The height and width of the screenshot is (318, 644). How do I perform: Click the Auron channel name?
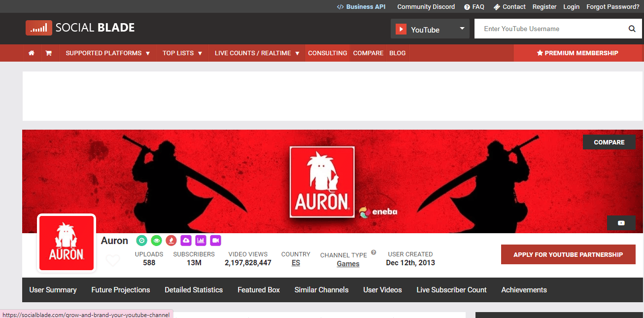pos(114,241)
